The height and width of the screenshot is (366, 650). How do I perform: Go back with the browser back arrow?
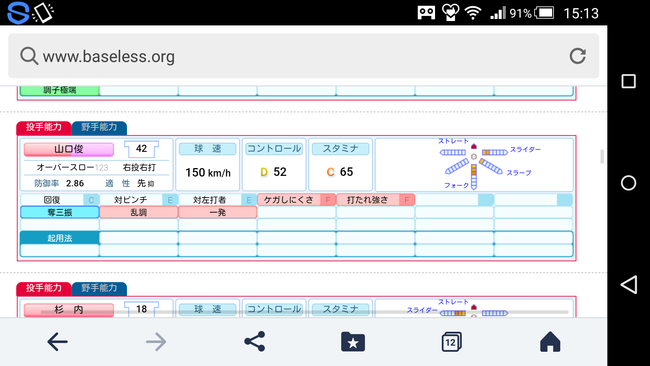tap(57, 342)
